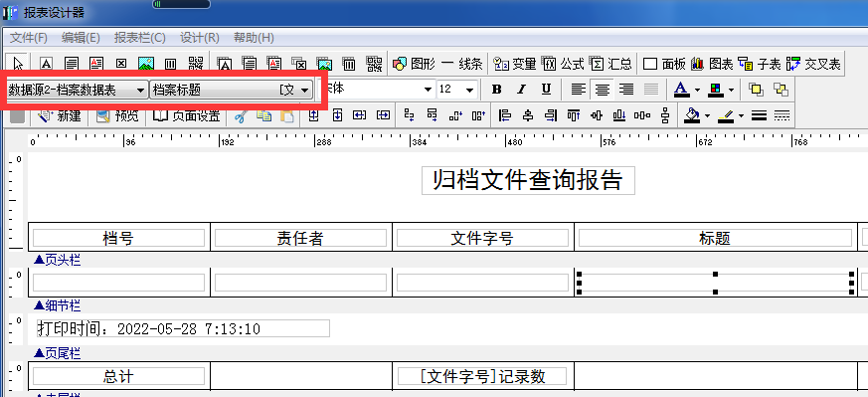Open 页面设置 page setup
Screen dimensions: 868x397
click(x=187, y=116)
